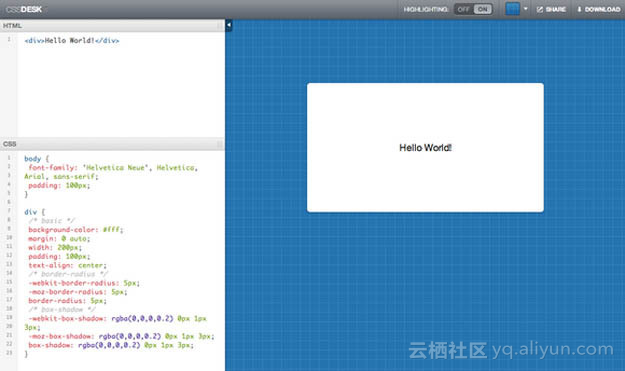The height and width of the screenshot is (371, 625).
Task: Click the CSS line 'margin: 0 auto;'
Action: (59, 239)
